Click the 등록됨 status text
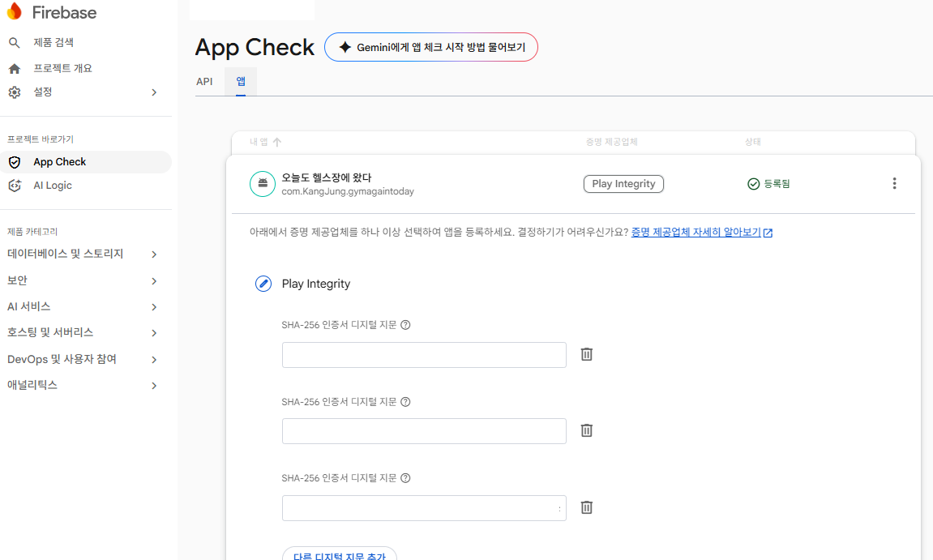 (777, 184)
